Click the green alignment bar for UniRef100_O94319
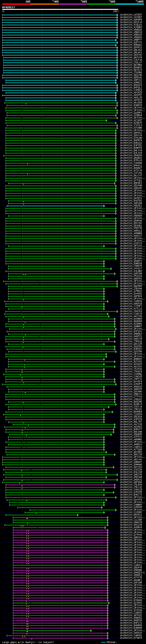This screenshot has height=644, width=146. (x=62, y=311)
